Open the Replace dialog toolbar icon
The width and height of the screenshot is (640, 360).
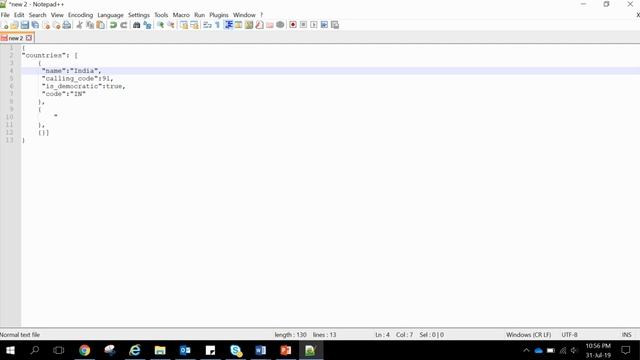(x=147, y=25)
